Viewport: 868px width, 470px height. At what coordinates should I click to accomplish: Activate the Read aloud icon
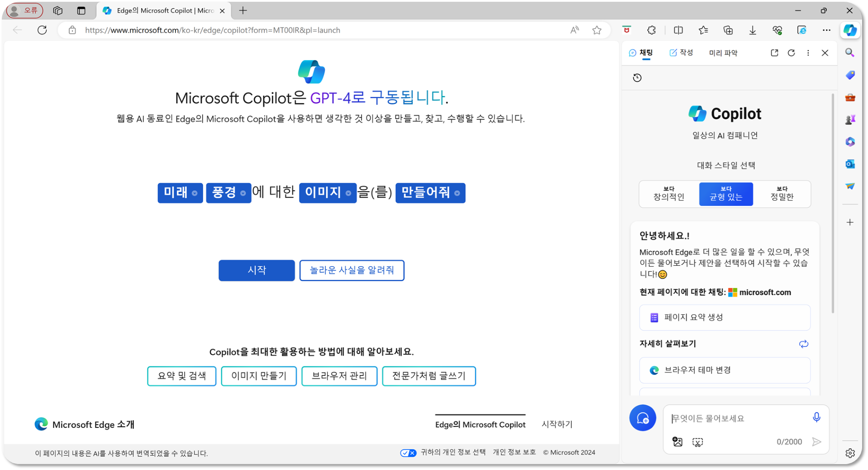pyautogui.click(x=574, y=30)
